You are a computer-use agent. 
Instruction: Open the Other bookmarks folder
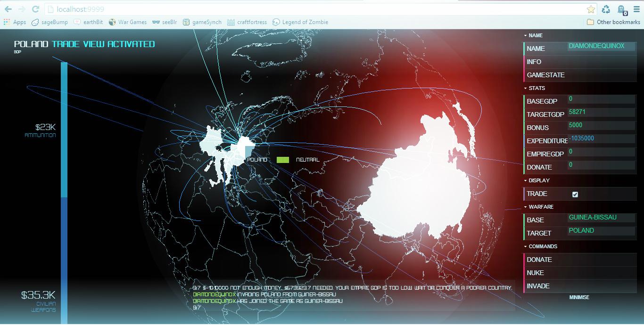click(x=613, y=22)
